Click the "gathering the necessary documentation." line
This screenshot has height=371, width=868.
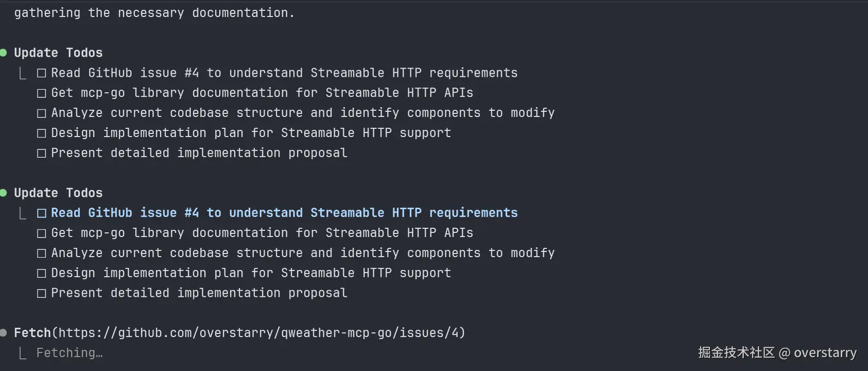154,13
